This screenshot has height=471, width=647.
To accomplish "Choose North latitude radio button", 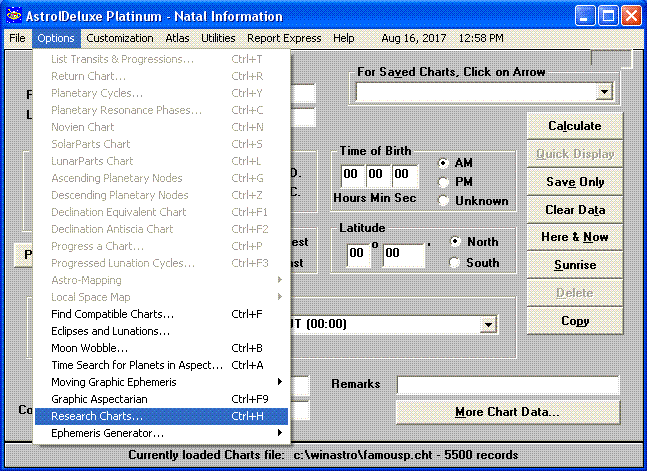I will [x=455, y=241].
